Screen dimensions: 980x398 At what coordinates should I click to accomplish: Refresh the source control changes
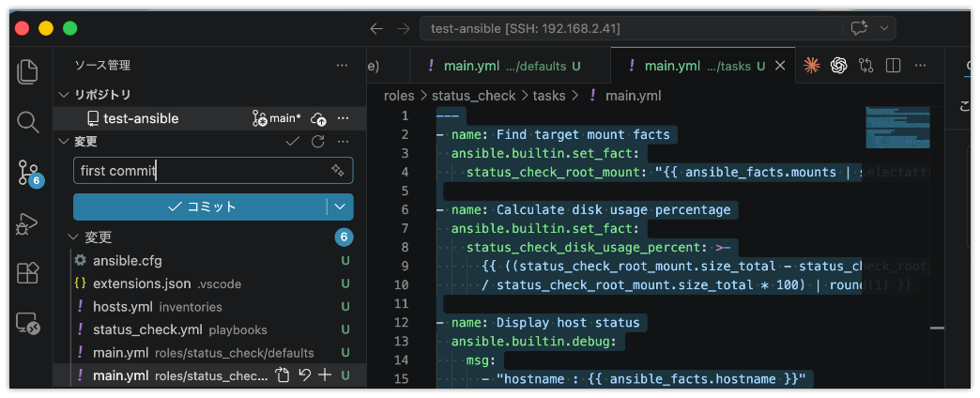coord(318,142)
